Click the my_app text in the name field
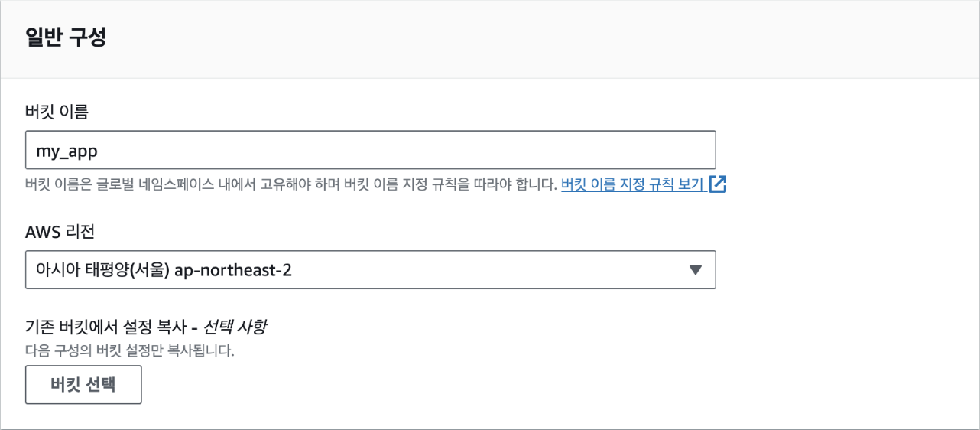The width and height of the screenshot is (980, 430). point(67,151)
